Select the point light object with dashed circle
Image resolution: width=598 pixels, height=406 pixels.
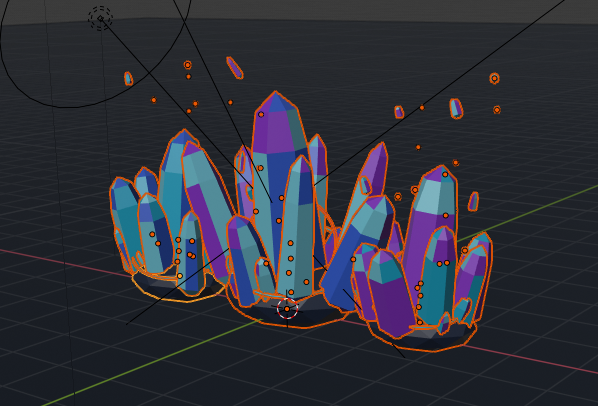100,18
